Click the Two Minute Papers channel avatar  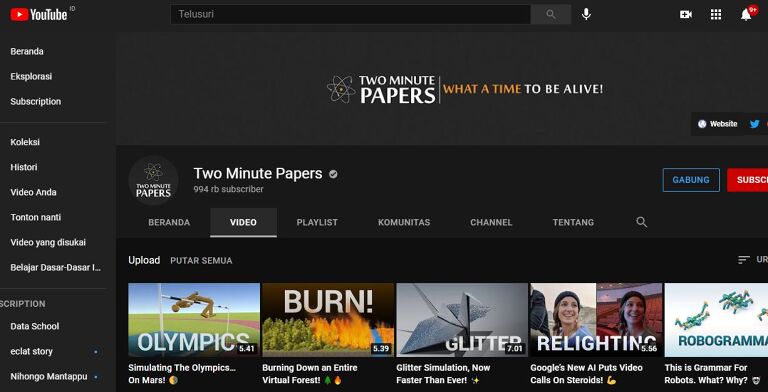tap(153, 180)
